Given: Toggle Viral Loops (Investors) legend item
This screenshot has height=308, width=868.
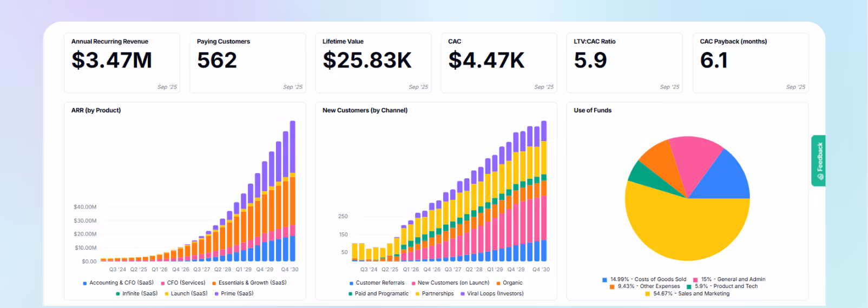Looking at the screenshot, I should tap(492, 293).
